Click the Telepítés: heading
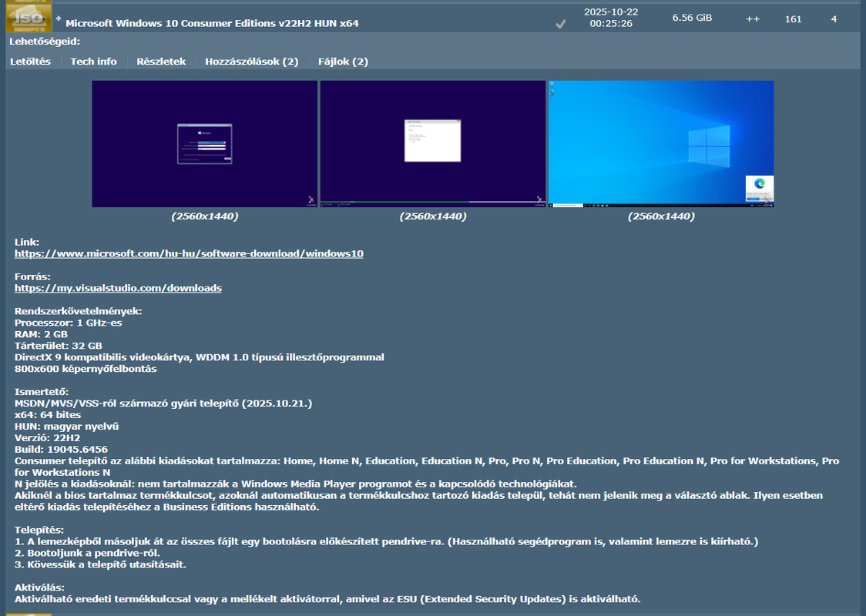Image resolution: width=866 pixels, height=616 pixels. click(x=39, y=530)
